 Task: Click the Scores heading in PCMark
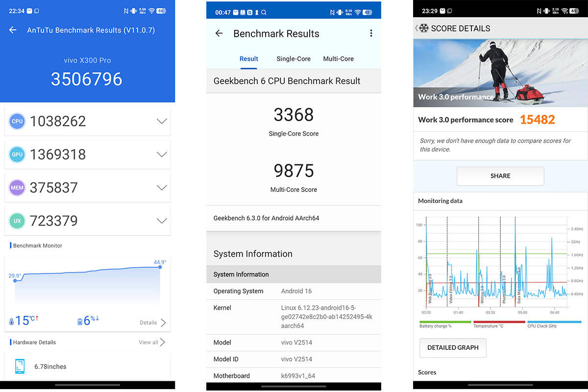pos(427,372)
